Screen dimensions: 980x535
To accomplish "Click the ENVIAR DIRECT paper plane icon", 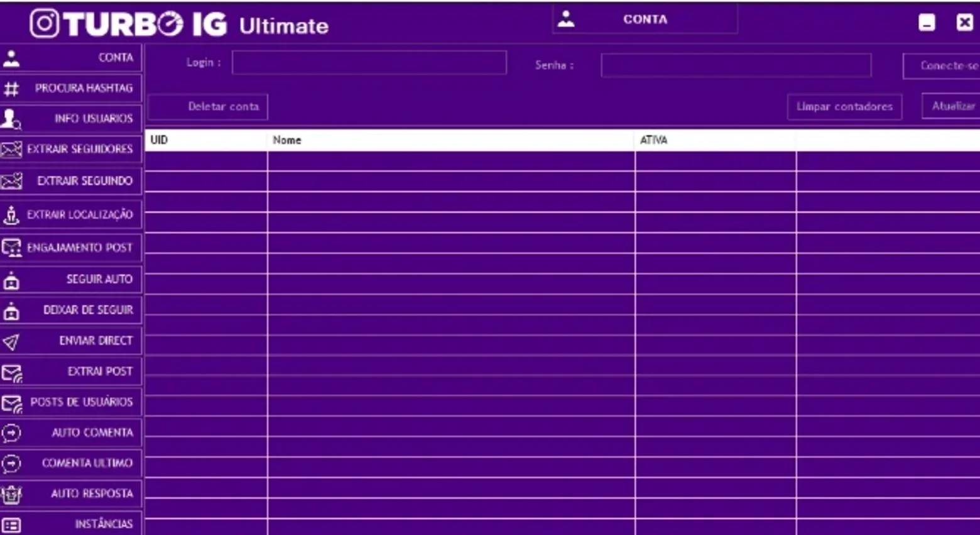I will click(x=11, y=341).
